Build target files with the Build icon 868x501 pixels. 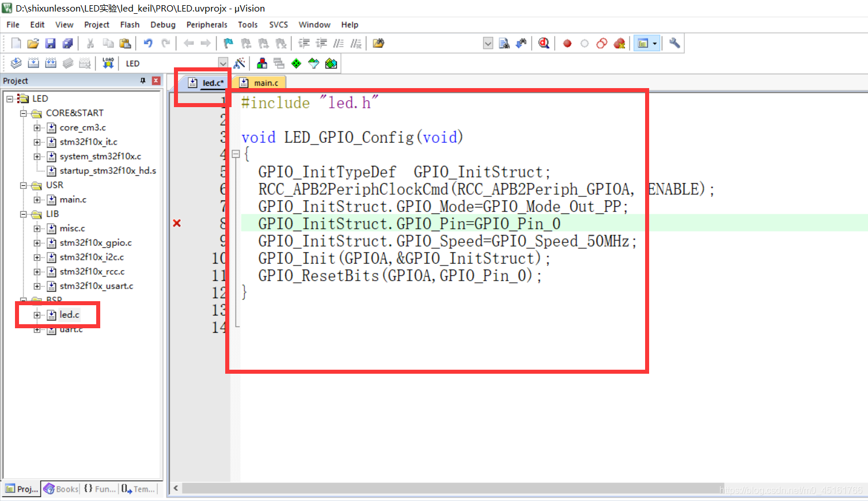point(33,63)
